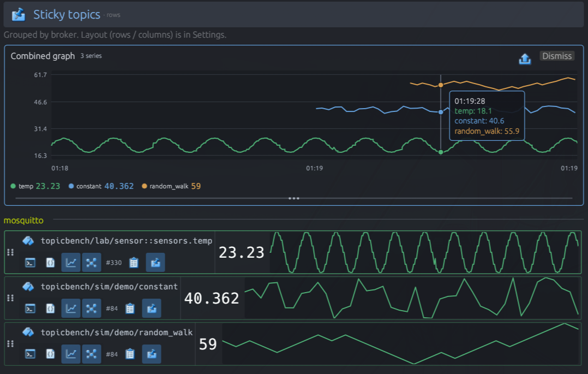Click topicbench/sim/demo/constant topic name
Screen dimensions: 588x374
coord(109,287)
